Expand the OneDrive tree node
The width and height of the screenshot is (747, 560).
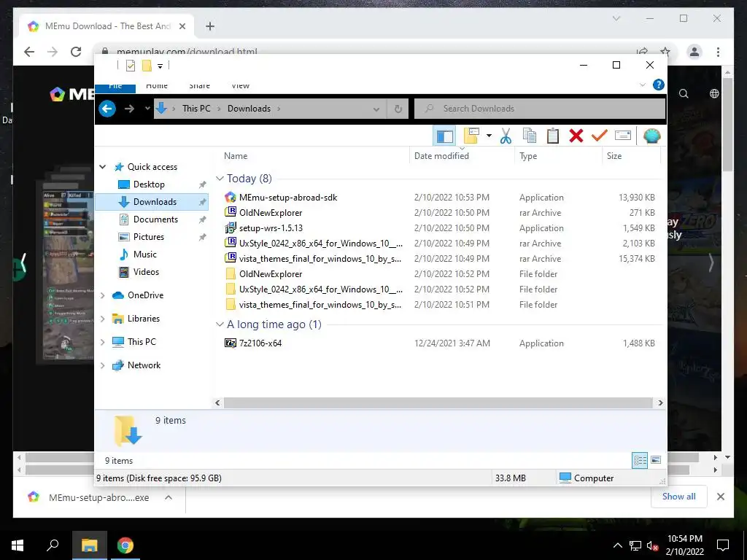[102, 295]
